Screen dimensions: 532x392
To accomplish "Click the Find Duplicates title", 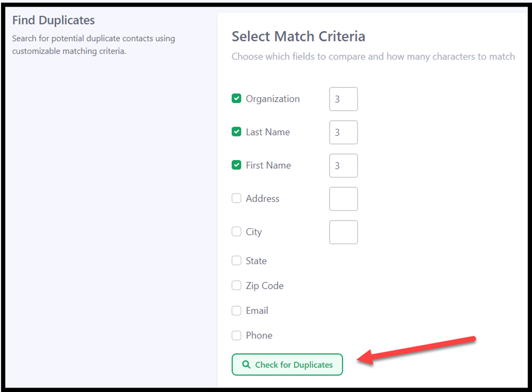I will pos(53,20).
